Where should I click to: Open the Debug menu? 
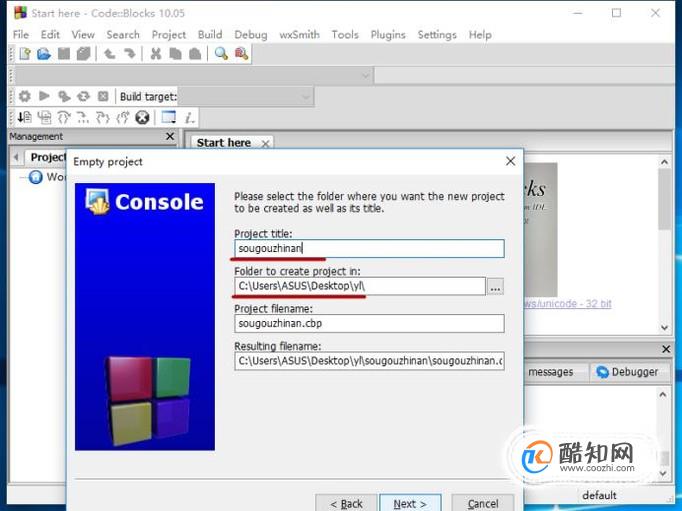(251, 35)
